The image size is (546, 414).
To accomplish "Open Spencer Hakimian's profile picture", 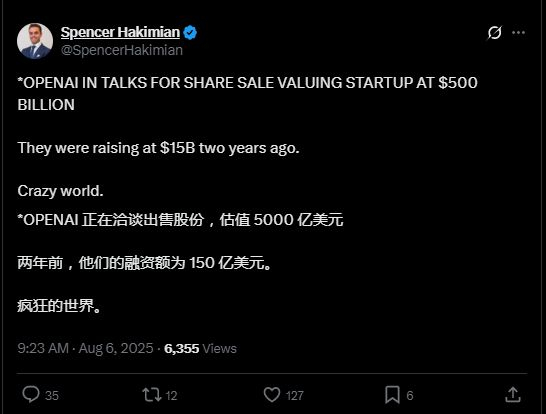I will 35,41.
